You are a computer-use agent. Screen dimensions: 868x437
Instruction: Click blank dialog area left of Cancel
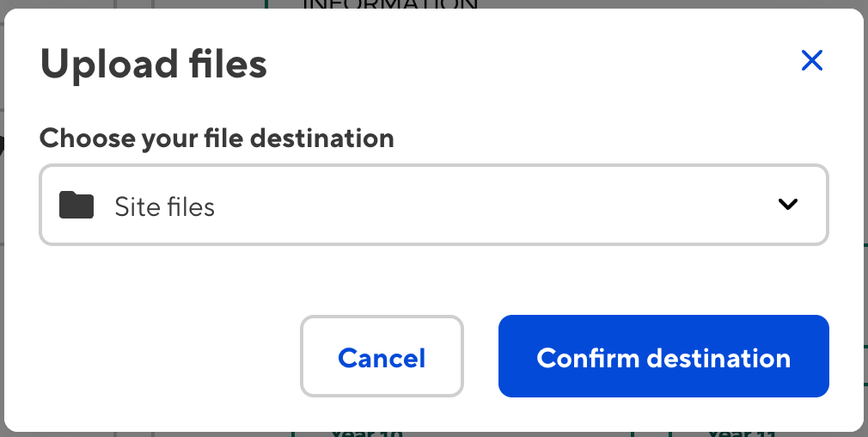[x=163, y=357]
